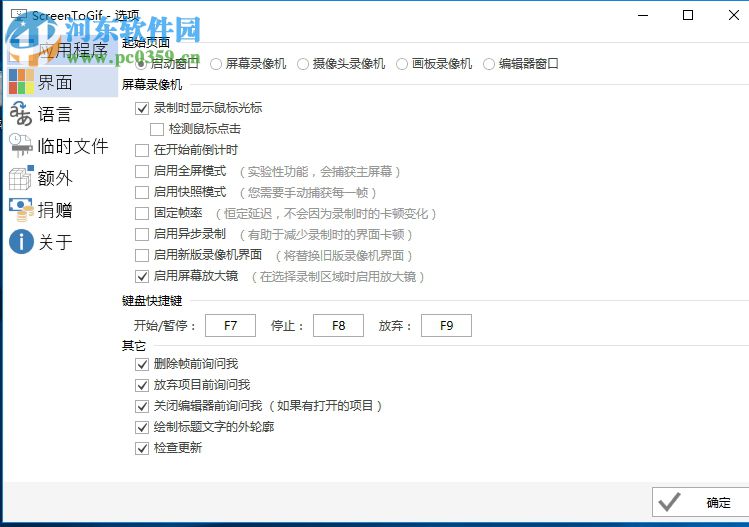The height and width of the screenshot is (527, 749).
Task: Open the 应用程序 settings tab
Action: click(x=62, y=50)
